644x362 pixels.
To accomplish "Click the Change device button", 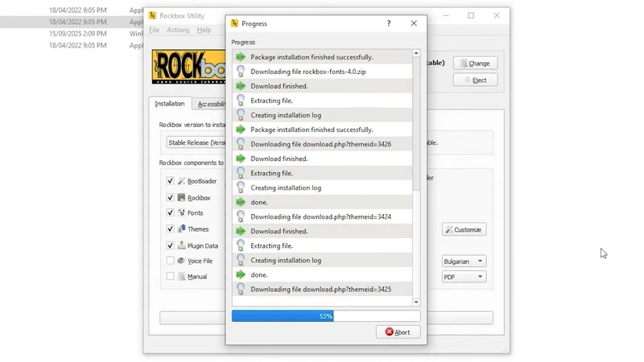I will (475, 64).
